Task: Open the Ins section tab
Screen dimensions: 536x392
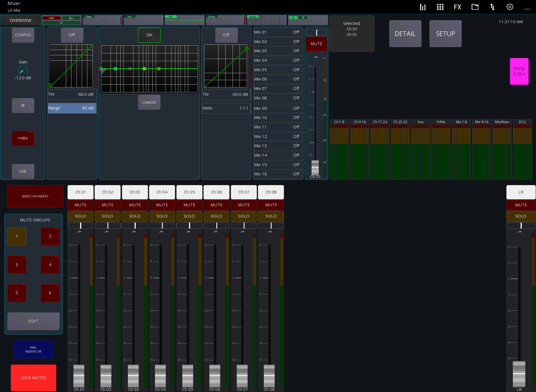Action: pyautogui.click(x=143, y=20)
